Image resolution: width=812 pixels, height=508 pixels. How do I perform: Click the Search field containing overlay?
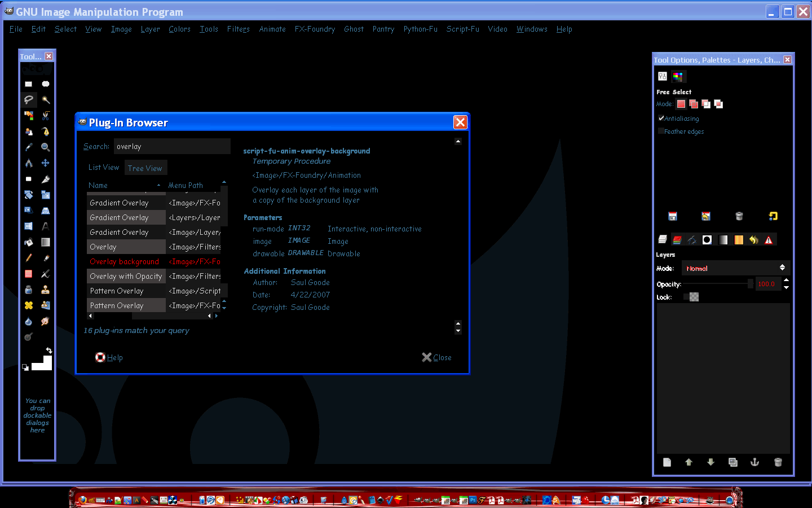pos(172,146)
